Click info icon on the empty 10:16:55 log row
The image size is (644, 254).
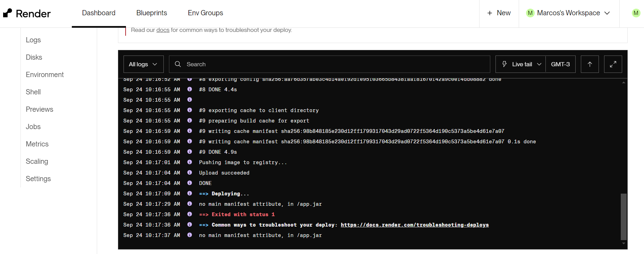tap(189, 100)
